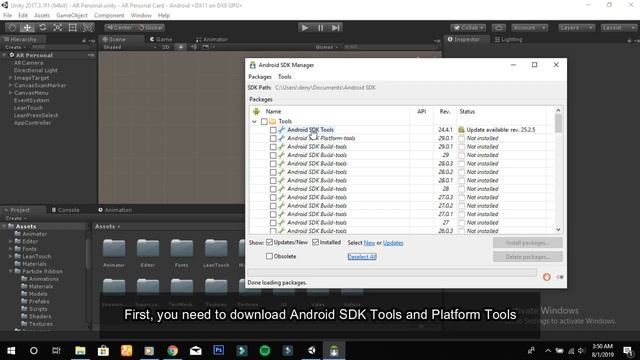
Task: Open the Window menu in Unity
Action: (141, 16)
